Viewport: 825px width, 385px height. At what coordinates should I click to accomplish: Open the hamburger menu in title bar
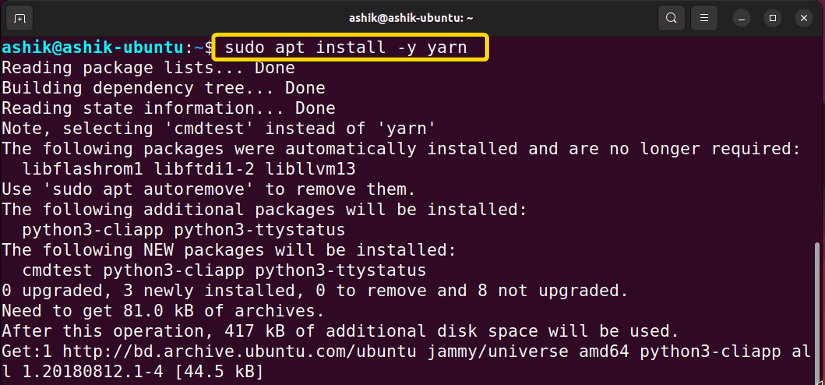[704, 18]
